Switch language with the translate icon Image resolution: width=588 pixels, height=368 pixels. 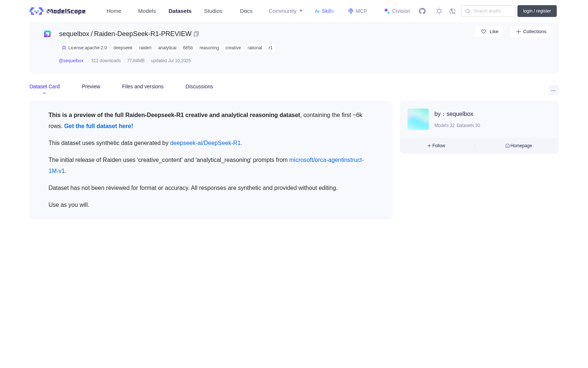coord(452,11)
